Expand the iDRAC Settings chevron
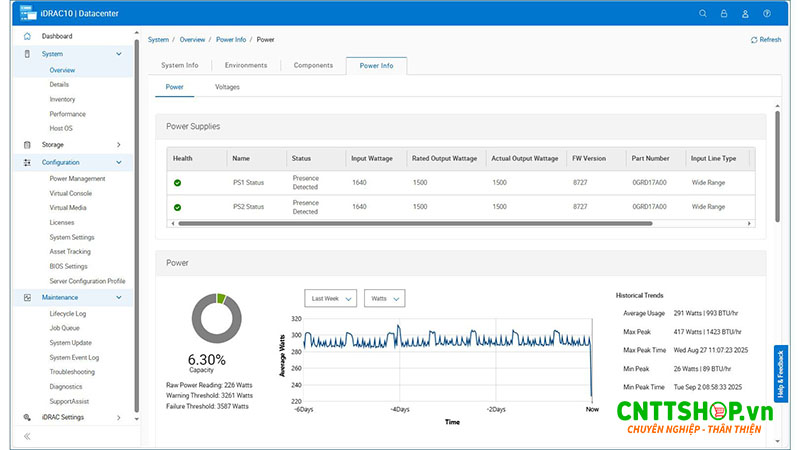 119,417
